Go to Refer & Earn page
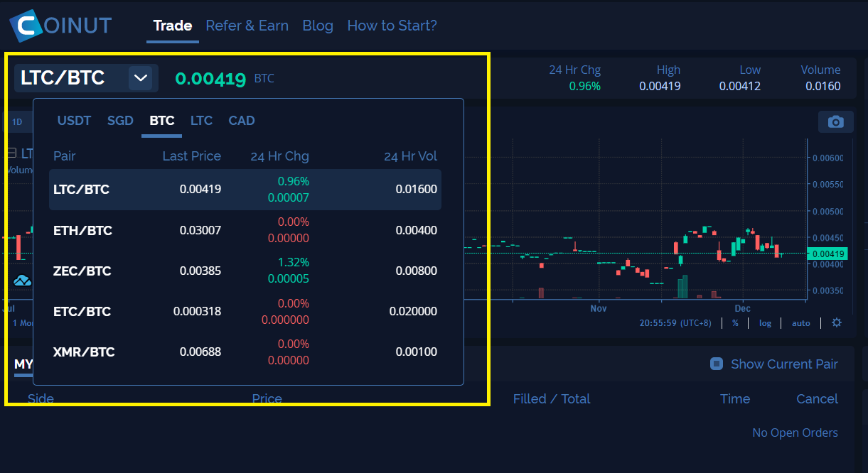 coord(247,26)
